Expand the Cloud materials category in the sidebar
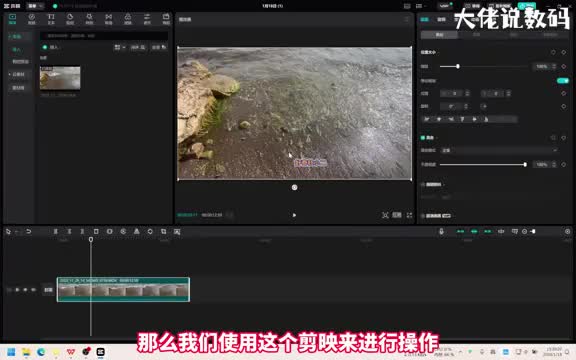This screenshot has width=576, height=360. point(17,74)
